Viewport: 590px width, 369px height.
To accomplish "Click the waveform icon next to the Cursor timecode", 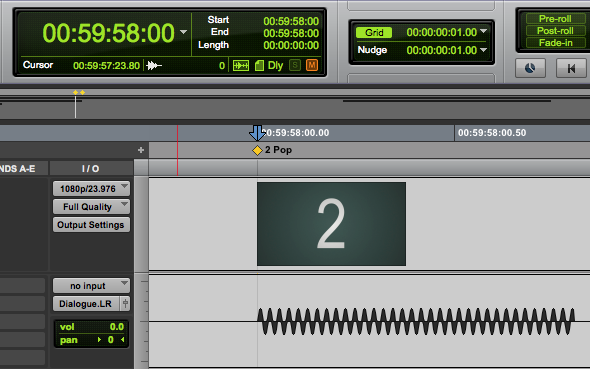I will pyautogui.click(x=154, y=66).
